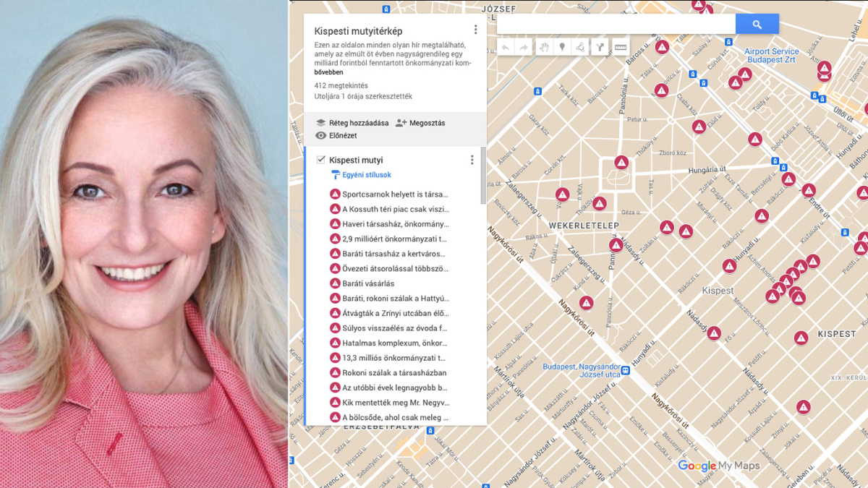Click the layer list vertical scrollbar
Viewport: 868px width, 488px height.
[x=483, y=176]
